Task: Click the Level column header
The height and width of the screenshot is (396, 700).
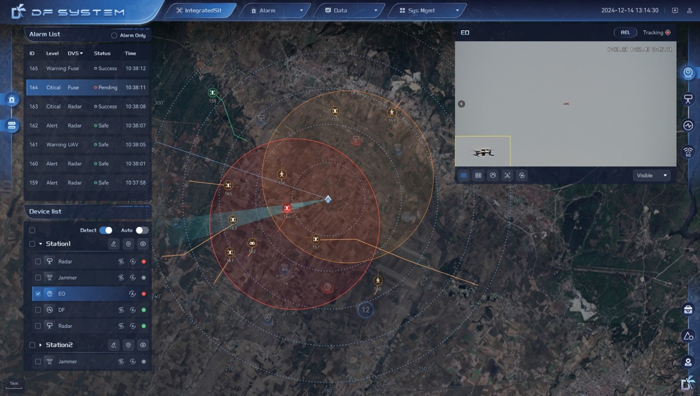Action: (x=52, y=53)
